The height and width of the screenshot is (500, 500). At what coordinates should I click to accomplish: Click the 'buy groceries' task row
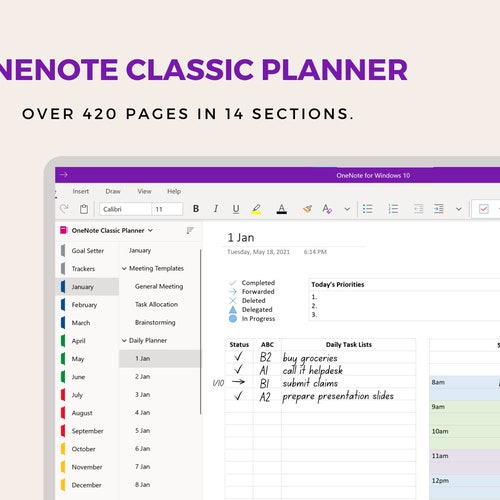[x=320, y=357]
